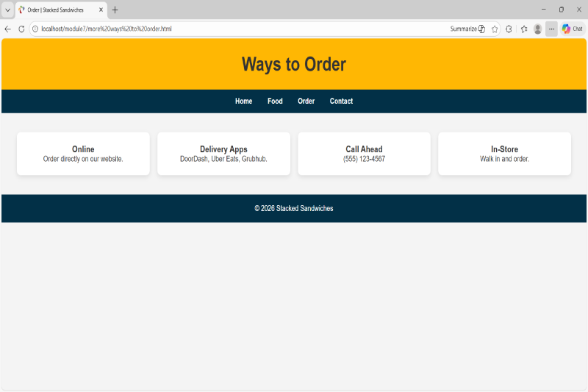This screenshot has width=588, height=392.
Task: Navigate to the Contact page
Action: [x=341, y=101]
